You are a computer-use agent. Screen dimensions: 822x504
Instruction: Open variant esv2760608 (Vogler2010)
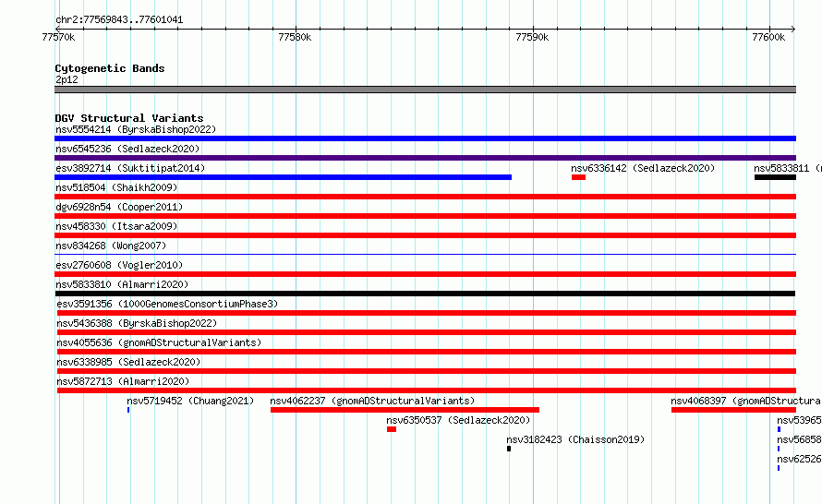click(425, 274)
